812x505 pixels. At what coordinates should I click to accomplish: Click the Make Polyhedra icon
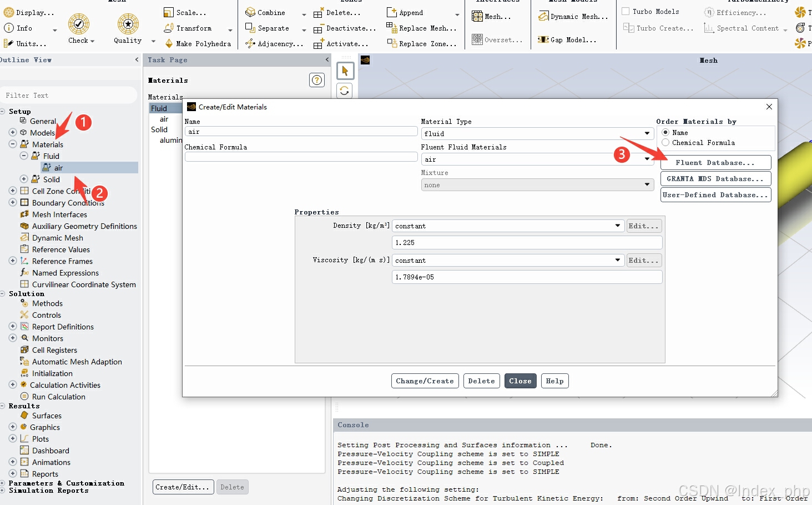pyautogui.click(x=169, y=43)
